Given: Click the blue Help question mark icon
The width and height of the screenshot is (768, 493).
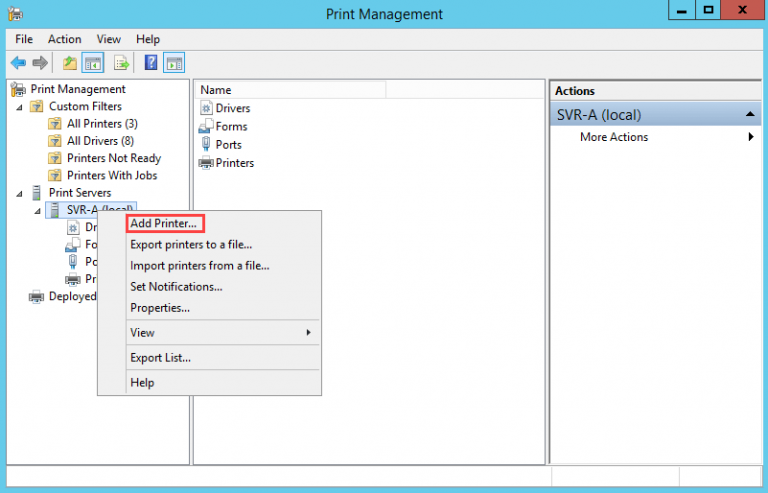Looking at the screenshot, I should click(x=151, y=63).
